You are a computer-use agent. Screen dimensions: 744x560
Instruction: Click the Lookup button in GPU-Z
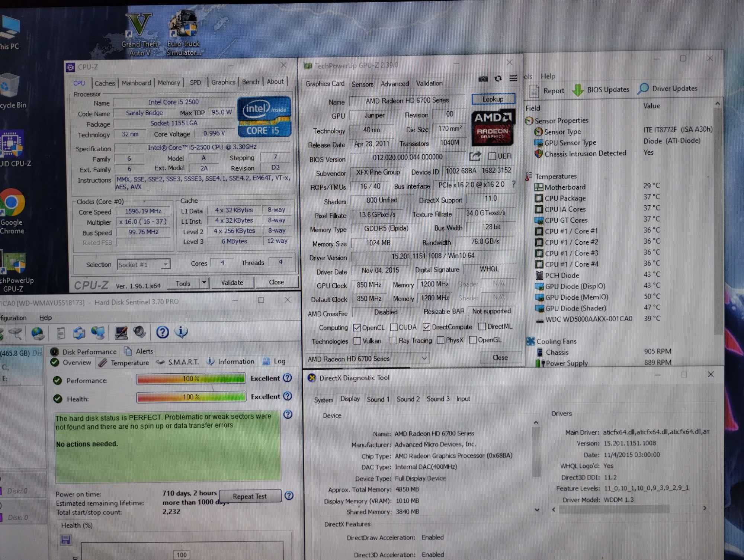(493, 99)
